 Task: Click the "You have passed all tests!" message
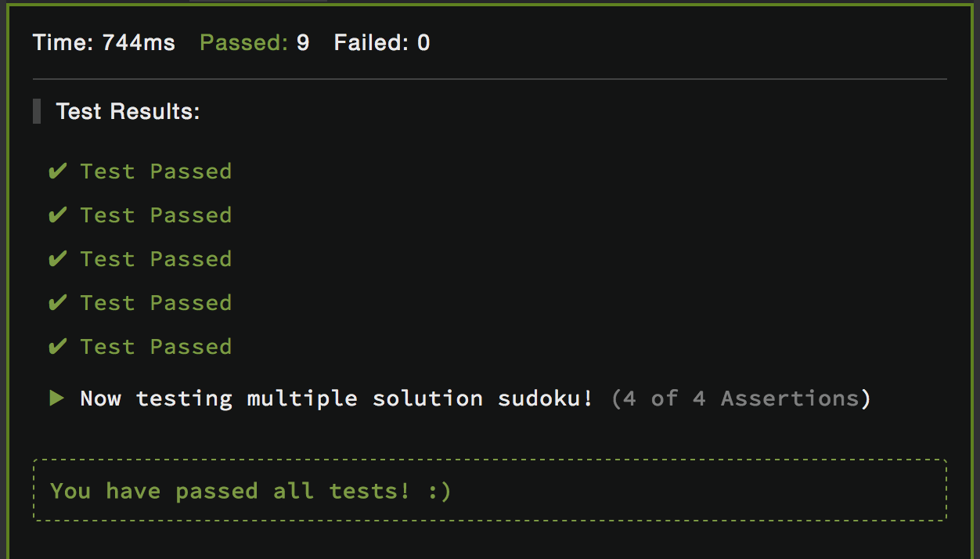click(229, 491)
